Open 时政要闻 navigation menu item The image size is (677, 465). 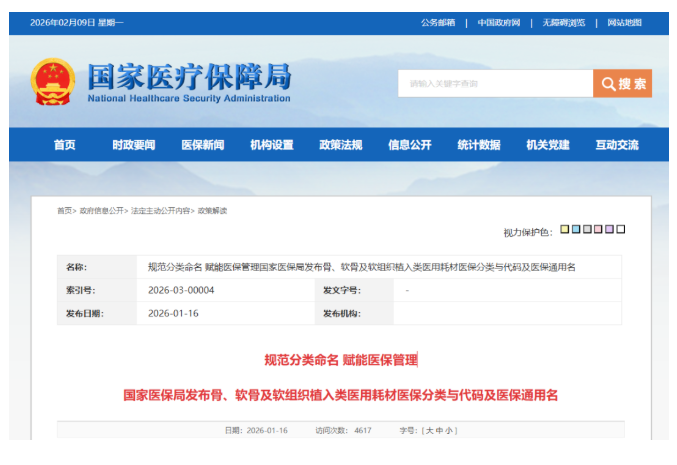click(134, 145)
